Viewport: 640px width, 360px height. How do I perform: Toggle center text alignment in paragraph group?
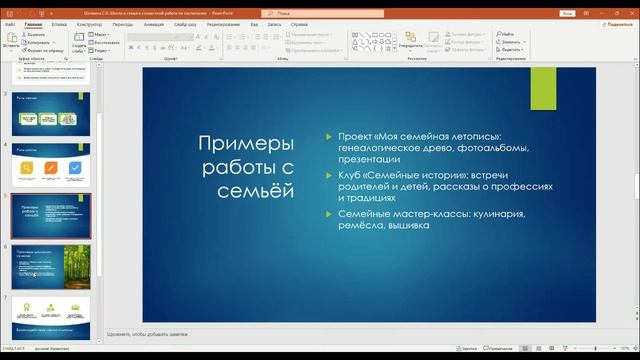[x=237, y=48]
